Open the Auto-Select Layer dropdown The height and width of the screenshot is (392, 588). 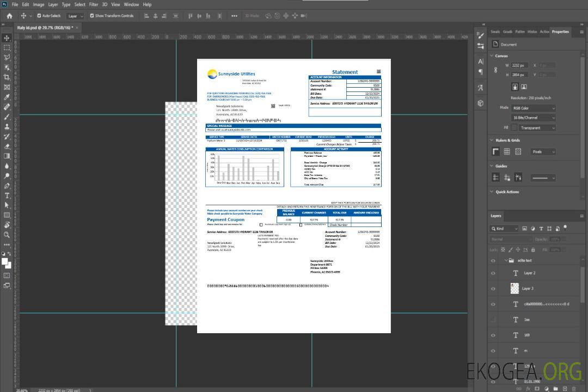(x=75, y=16)
